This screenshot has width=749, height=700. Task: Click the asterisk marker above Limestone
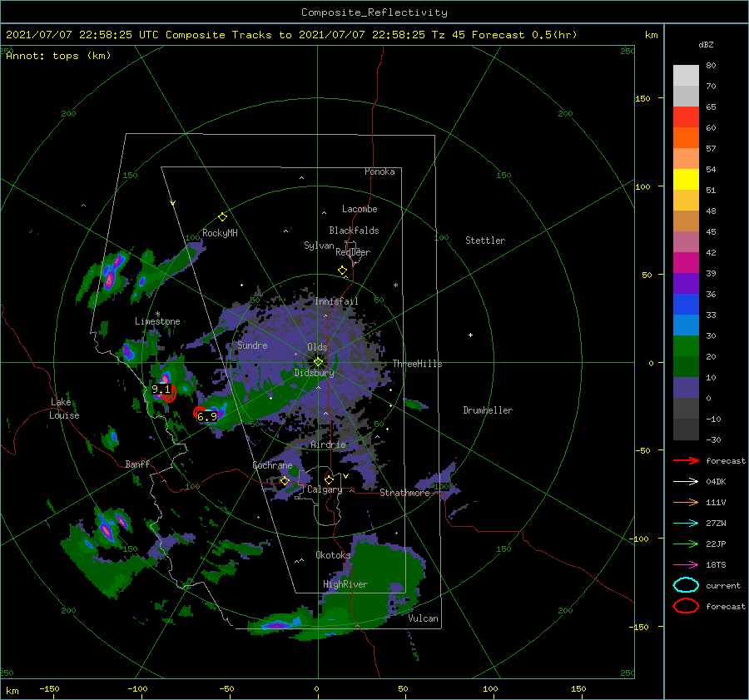coord(157,314)
